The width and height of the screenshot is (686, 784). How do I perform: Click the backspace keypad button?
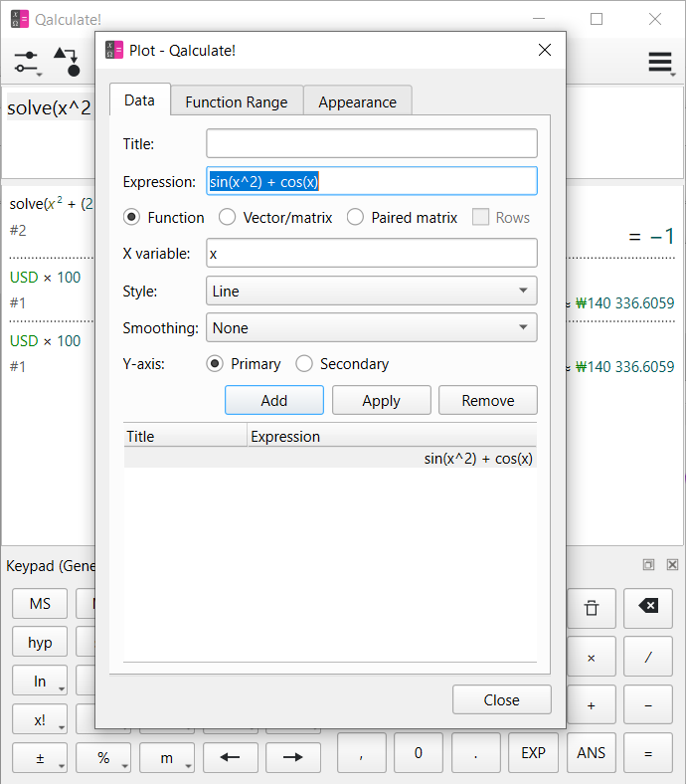648,608
